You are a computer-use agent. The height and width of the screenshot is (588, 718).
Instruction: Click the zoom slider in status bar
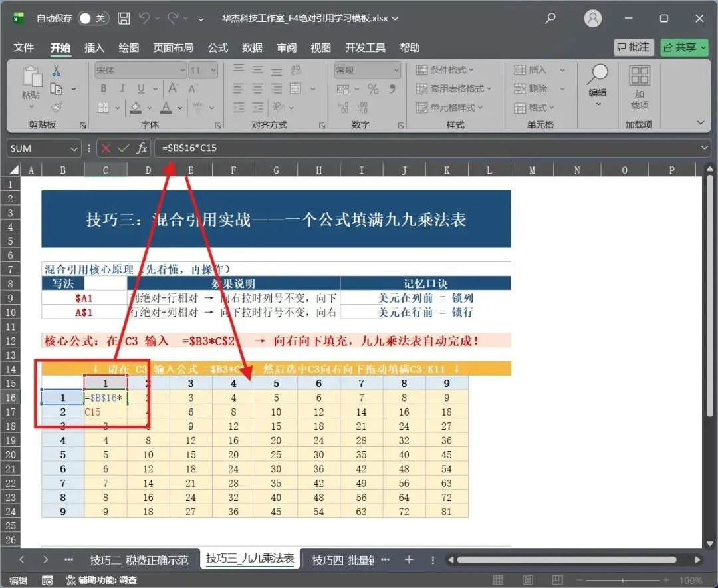pyautogui.click(x=623, y=580)
